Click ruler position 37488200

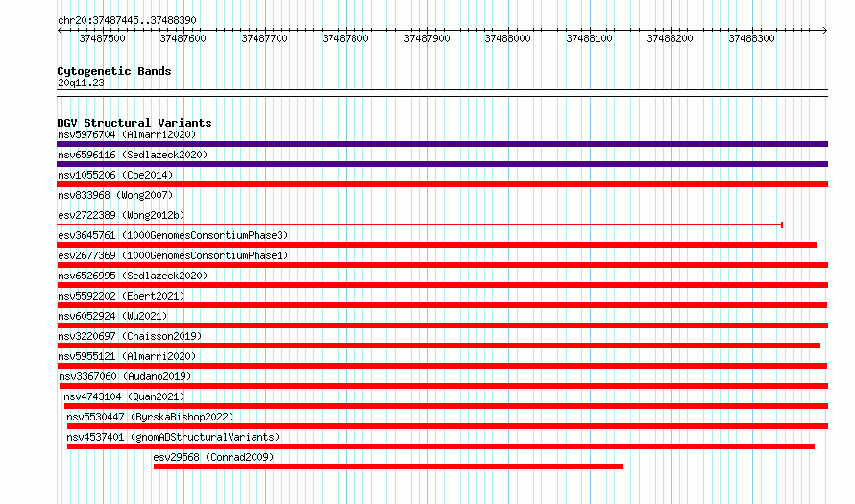click(671, 38)
